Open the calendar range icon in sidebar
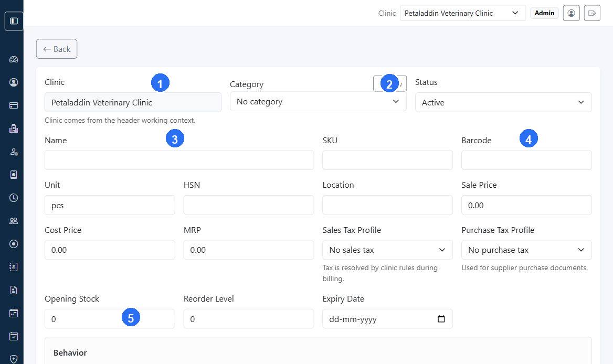 pyautogui.click(x=14, y=313)
